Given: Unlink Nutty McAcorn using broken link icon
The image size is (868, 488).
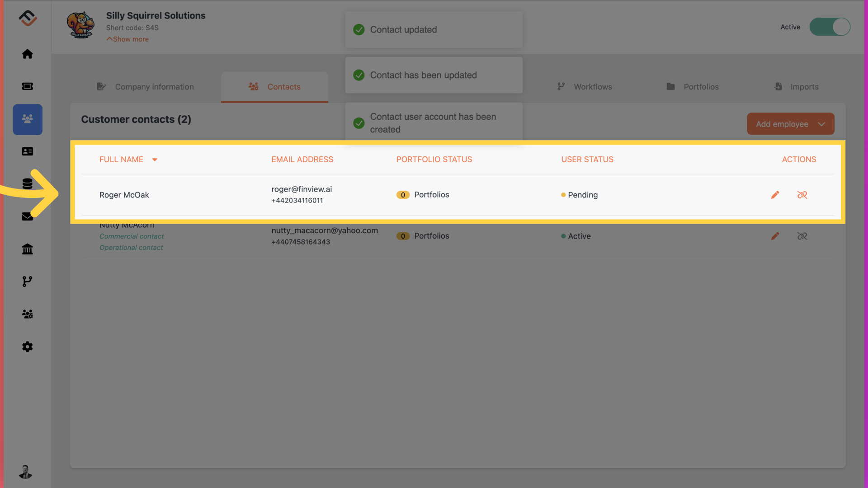Looking at the screenshot, I should tap(802, 236).
